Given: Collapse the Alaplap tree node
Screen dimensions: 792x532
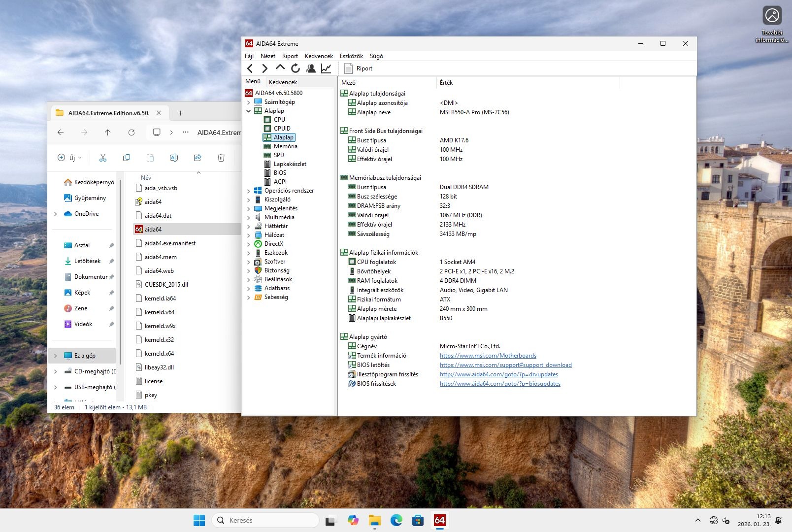Looking at the screenshot, I should point(249,111).
